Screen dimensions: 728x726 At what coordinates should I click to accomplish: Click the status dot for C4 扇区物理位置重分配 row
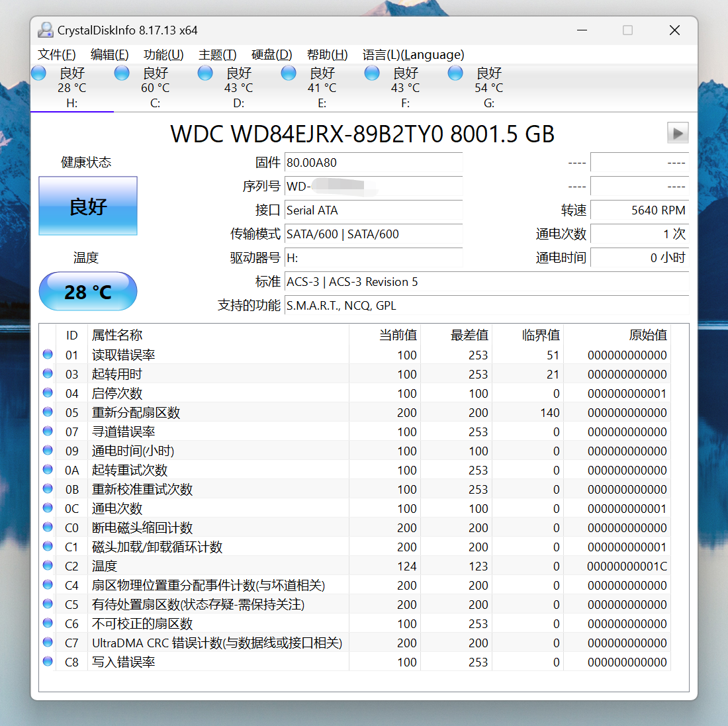(48, 584)
